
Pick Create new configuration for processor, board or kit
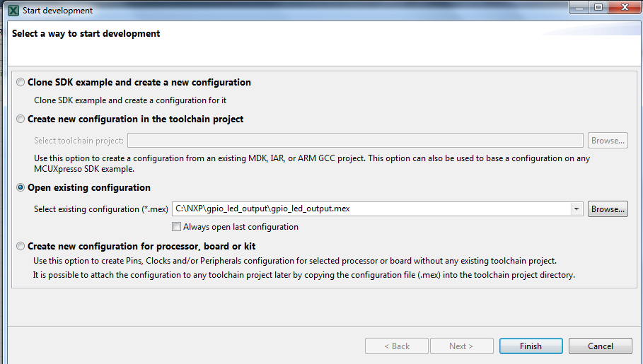pyautogui.click(x=21, y=247)
